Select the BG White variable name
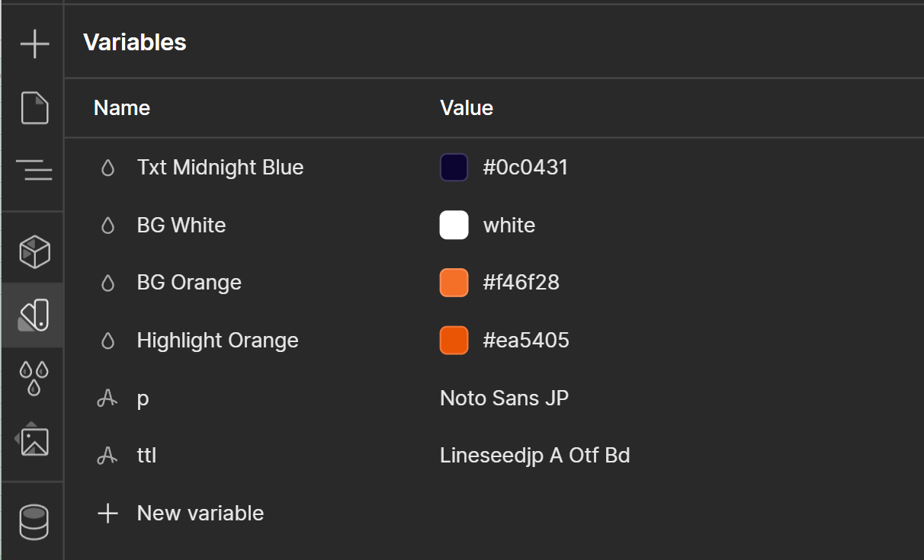924x560 pixels. 181,226
